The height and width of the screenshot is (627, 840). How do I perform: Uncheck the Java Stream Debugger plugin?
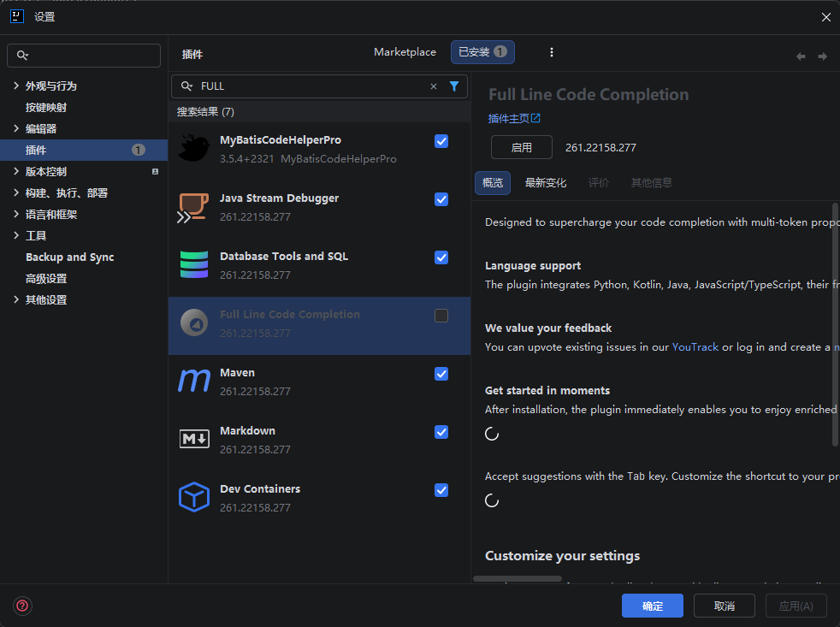(x=441, y=199)
